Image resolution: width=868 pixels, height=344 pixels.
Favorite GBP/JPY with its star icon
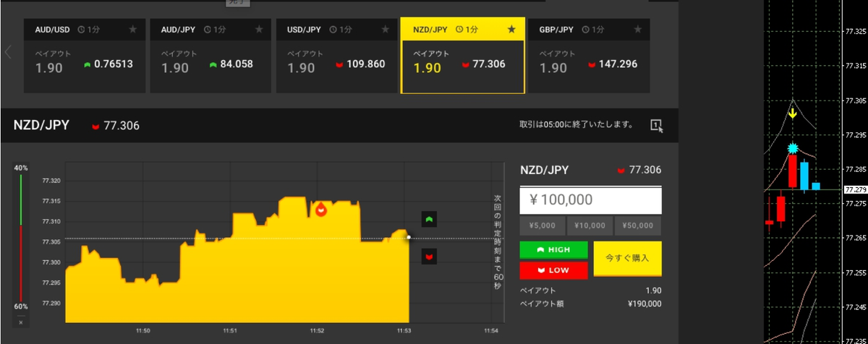pyautogui.click(x=637, y=30)
